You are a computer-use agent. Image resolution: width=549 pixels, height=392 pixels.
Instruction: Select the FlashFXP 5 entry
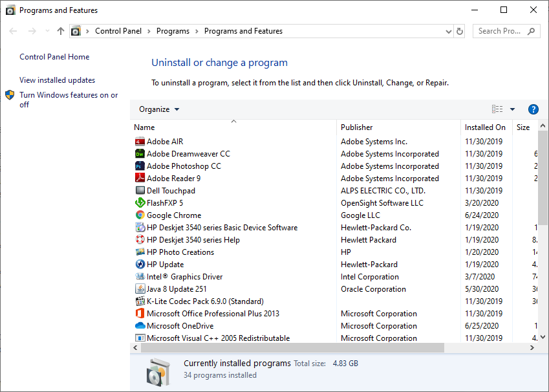pyautogui.click(x=165, y=203)
